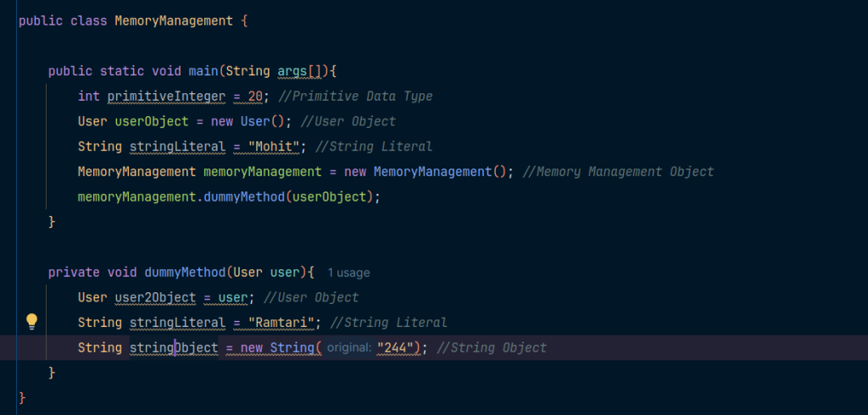
Task: Click the dummyMethod call on memoryManagement
Action: [x=243, y=197]
